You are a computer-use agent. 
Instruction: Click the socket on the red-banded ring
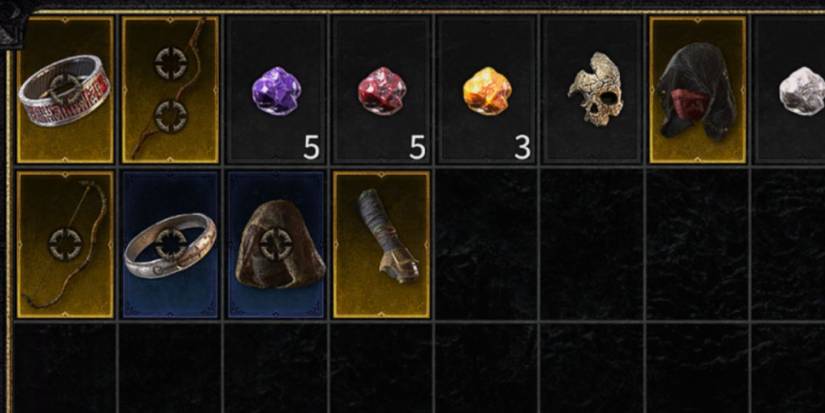[x=65, y=89]
